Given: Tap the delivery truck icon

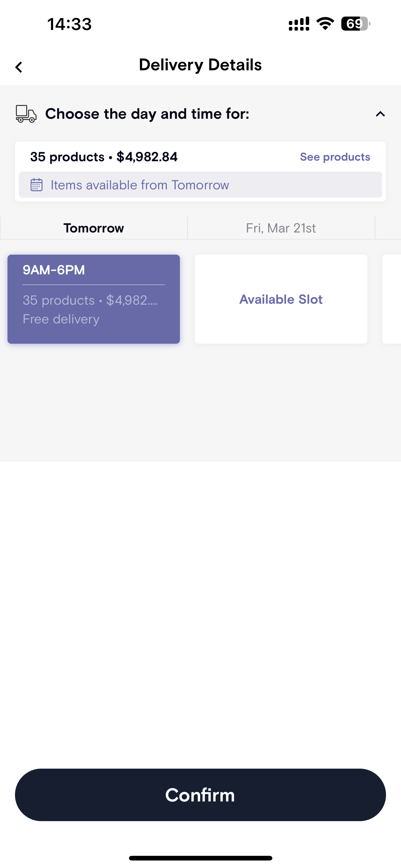Looking at the screenshot, I should pos(26,114).
